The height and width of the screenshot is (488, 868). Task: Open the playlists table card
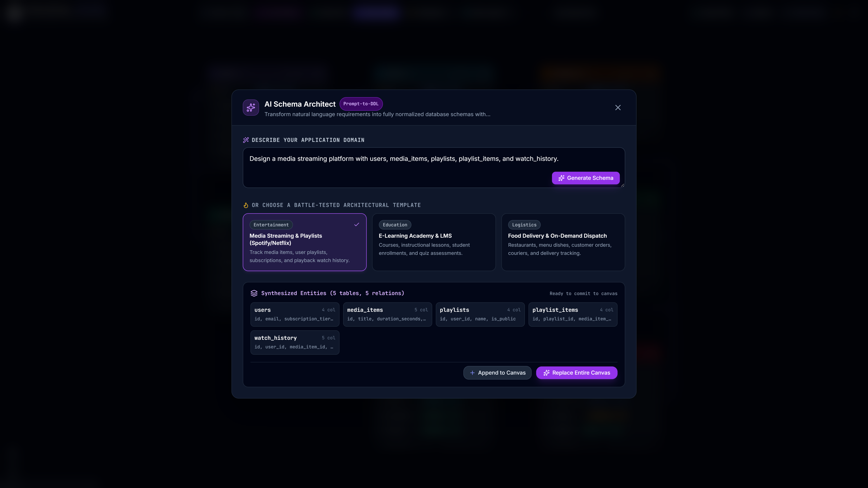[480, 314]
